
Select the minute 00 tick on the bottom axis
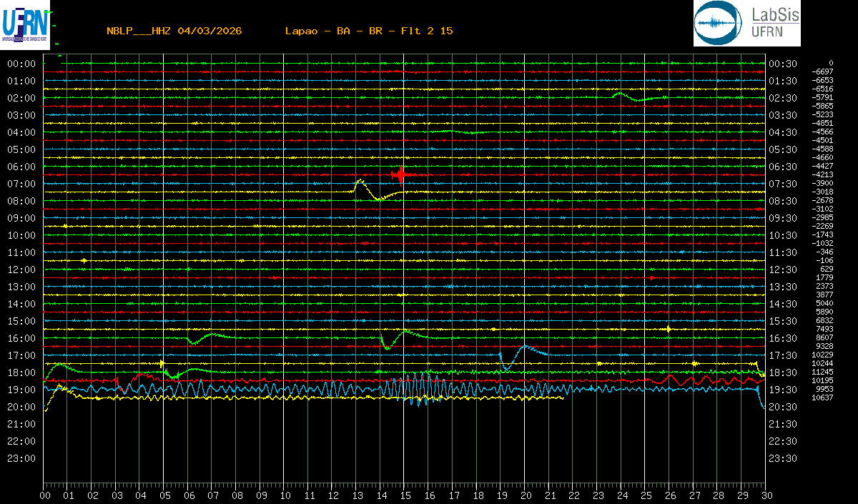(x=44, y=495)
